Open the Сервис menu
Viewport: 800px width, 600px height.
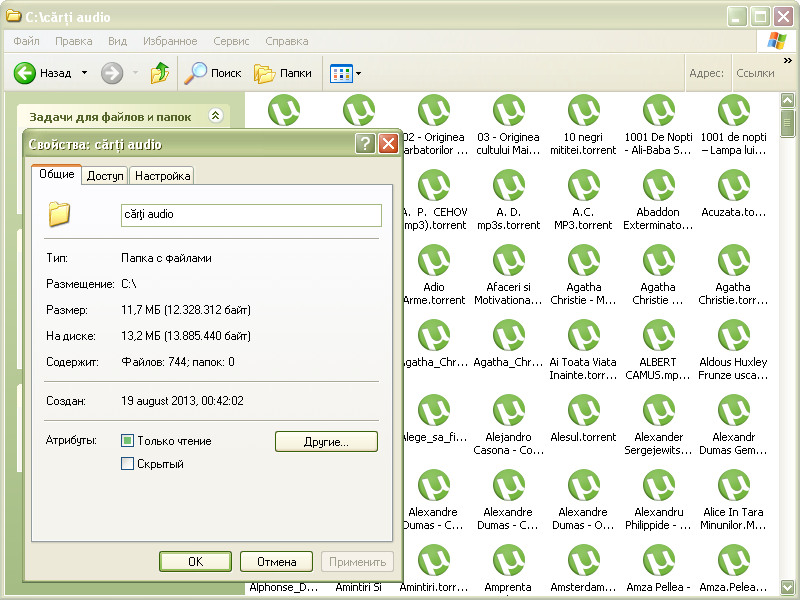coord(231,41)
